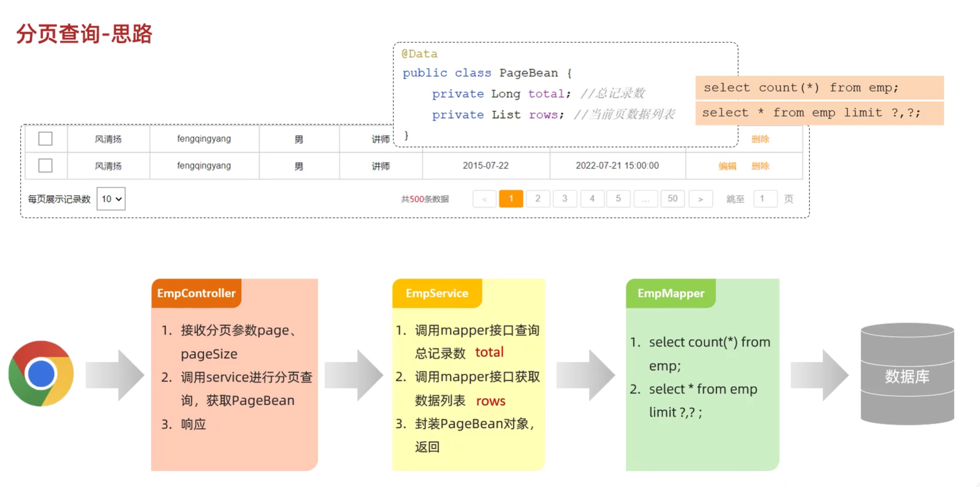Click the 删除 link in the second row
The width and height of the screenshot is (980, 487).
[760, 166]
